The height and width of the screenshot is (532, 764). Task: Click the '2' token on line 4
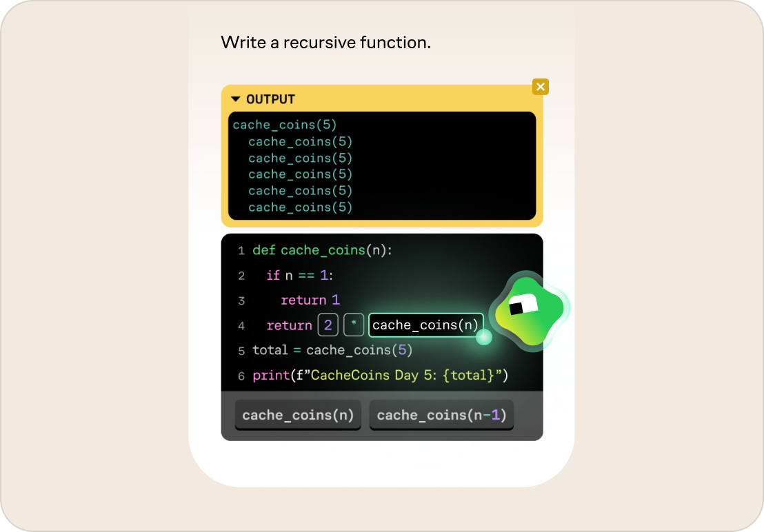point(328,325)
